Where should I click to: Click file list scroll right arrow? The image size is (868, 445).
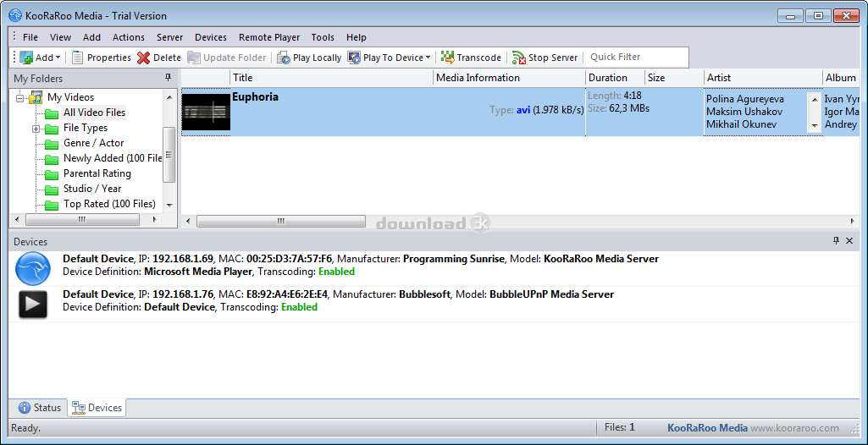[853, 221]
